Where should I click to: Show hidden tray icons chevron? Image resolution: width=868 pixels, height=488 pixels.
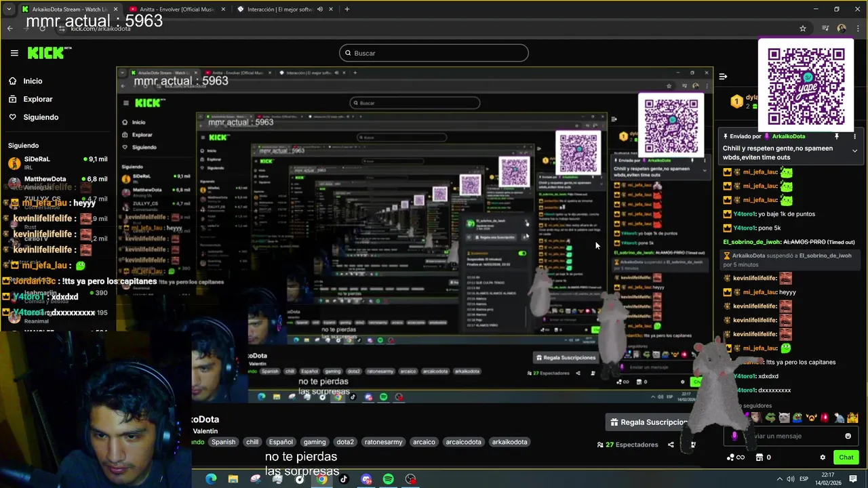tap(779, 479)
